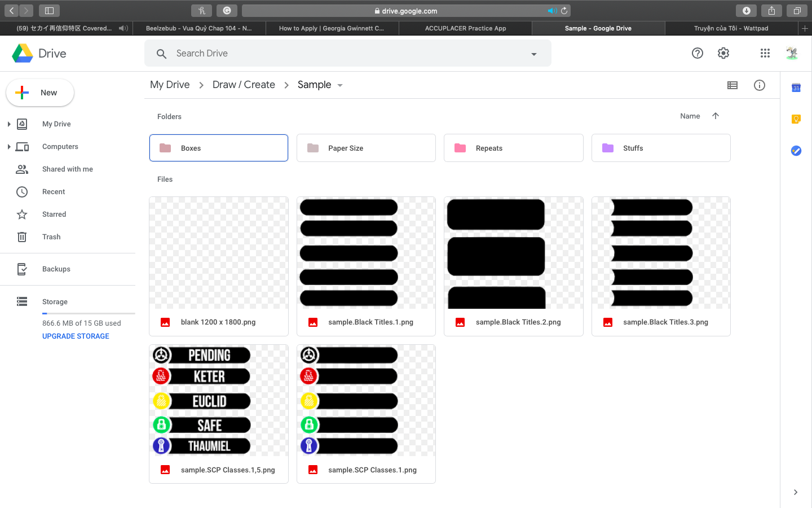
Task: Open the Sample folder breadcrumb dropdown
Action: click(x=340, y=85)
